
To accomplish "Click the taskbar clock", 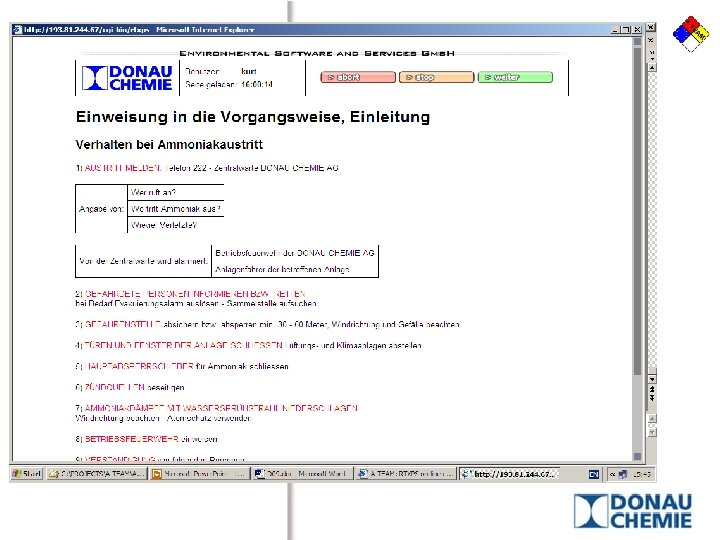I will tap(641, 474).
